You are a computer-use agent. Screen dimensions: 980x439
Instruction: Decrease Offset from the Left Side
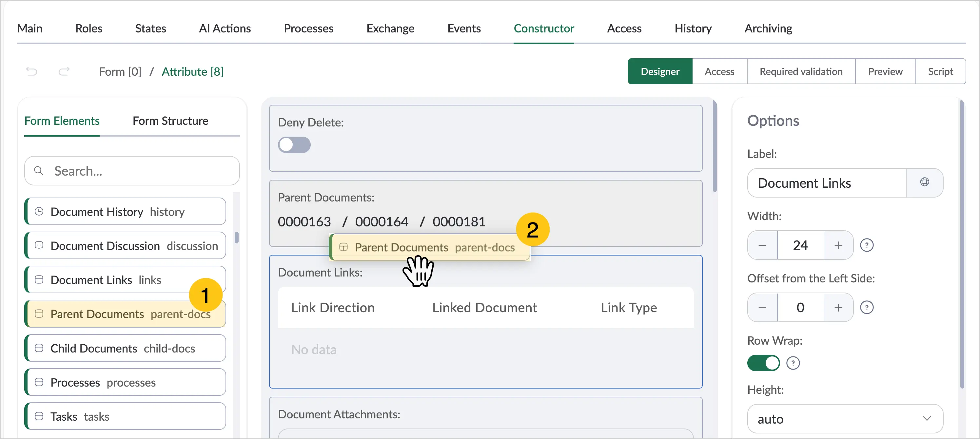pyautogui.click(x=762, y=307)
